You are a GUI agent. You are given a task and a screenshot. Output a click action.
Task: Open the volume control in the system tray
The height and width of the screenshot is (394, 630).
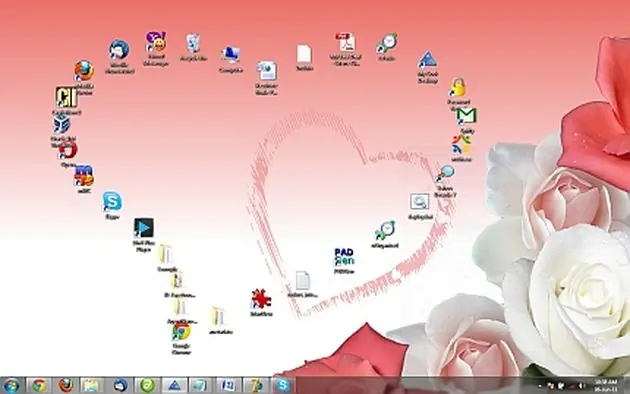pos(581,386)
